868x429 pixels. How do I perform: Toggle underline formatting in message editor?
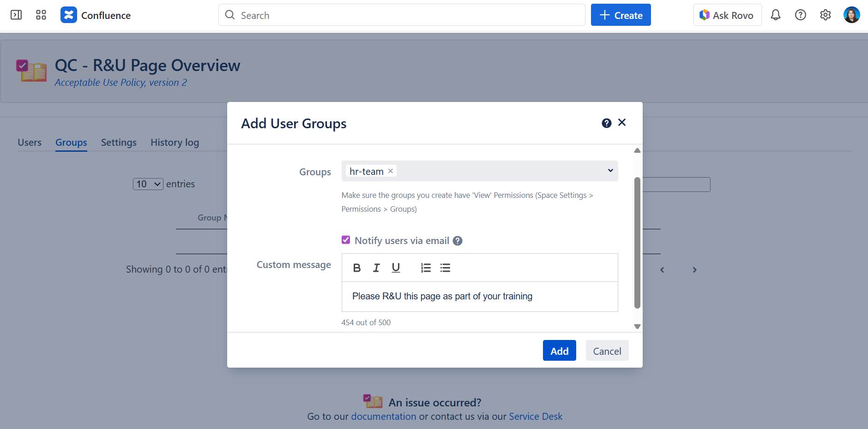[396, 268]
